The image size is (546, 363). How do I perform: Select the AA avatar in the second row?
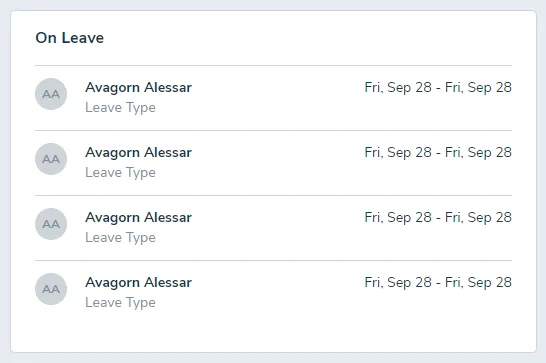point(51,159)
